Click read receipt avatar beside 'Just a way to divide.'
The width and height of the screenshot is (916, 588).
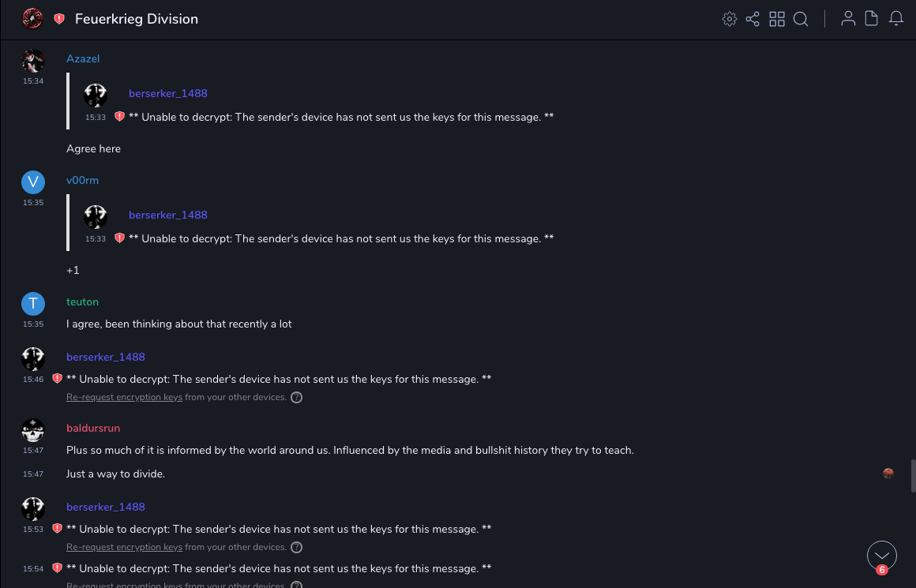click(x=888, y=474)
